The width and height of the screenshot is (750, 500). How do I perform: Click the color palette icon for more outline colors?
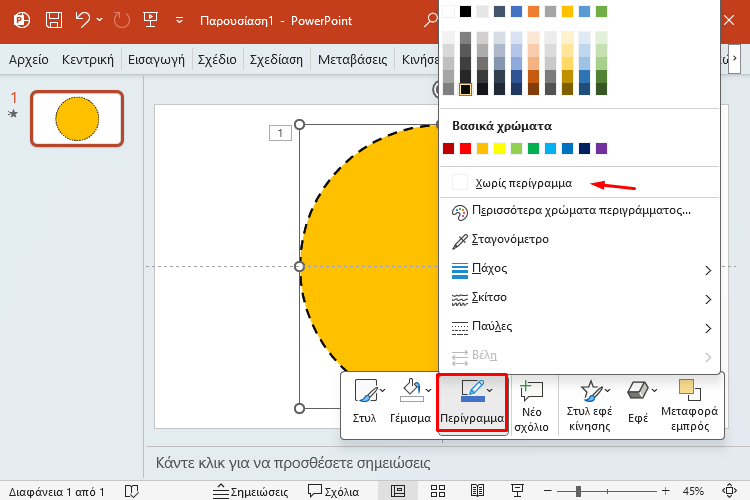(x=460, y=212)
